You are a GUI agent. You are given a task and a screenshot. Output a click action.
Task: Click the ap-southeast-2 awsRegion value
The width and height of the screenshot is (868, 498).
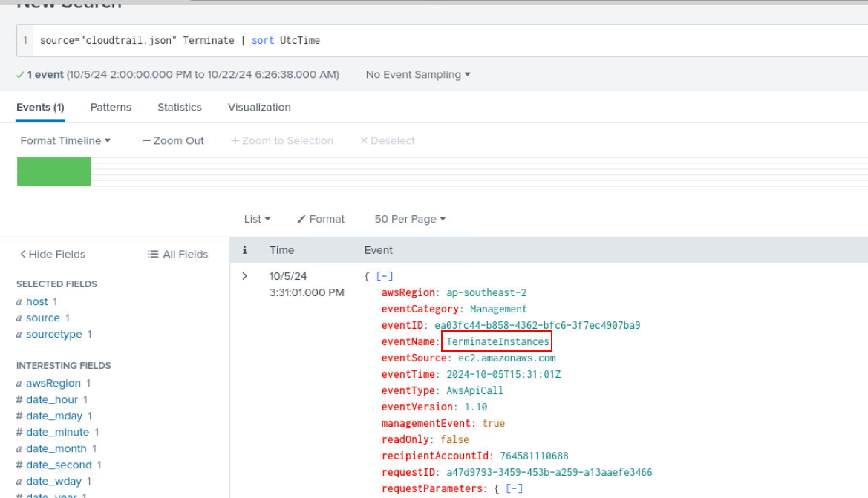tap(486, 292)
